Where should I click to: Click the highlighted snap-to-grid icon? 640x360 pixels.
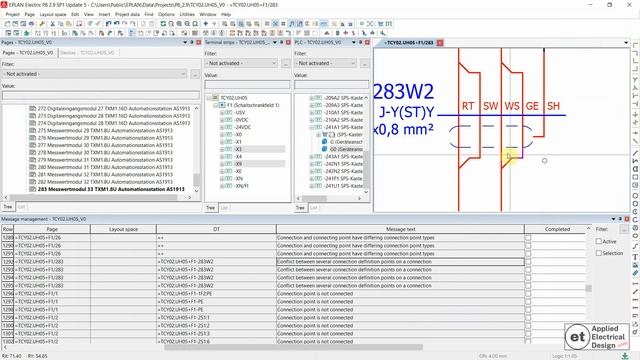(x=276, y=24)
